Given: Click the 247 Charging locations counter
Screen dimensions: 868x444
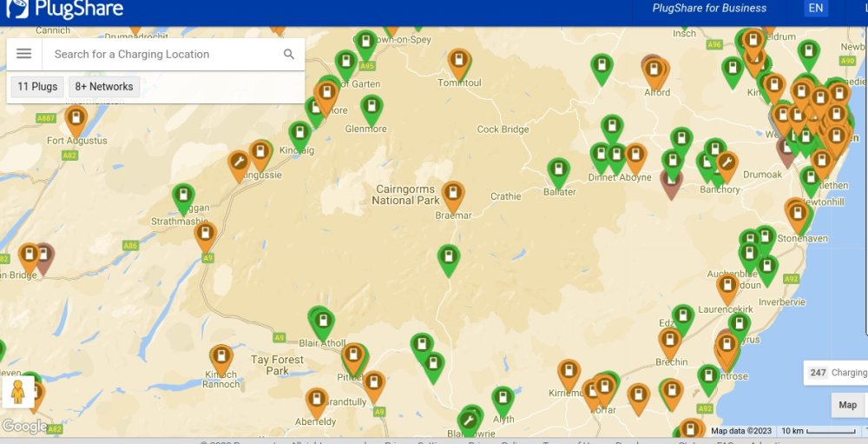Looking at the screenshot, I should [x=837, y=373].
